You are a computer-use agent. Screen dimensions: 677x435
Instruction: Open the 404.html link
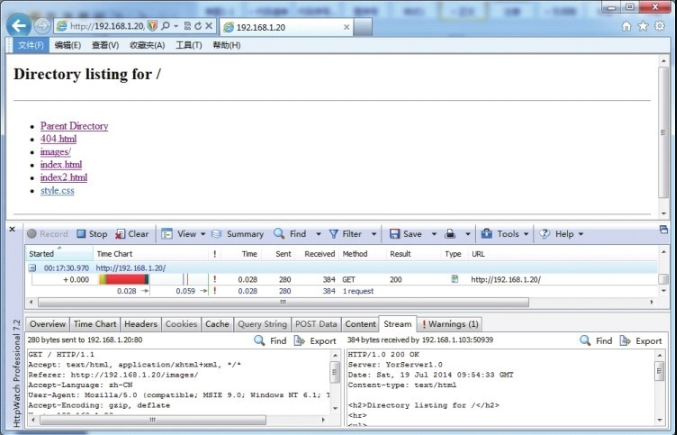58,139
